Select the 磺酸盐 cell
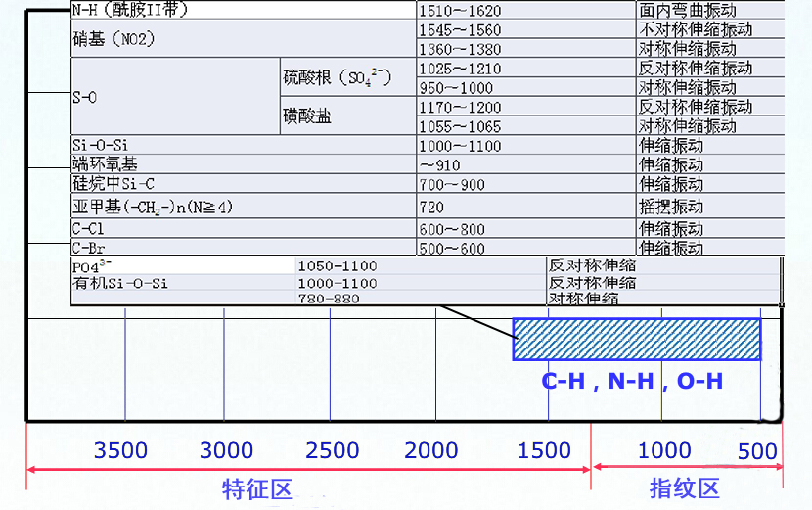 pyautogui.click(x=348, y=116)
